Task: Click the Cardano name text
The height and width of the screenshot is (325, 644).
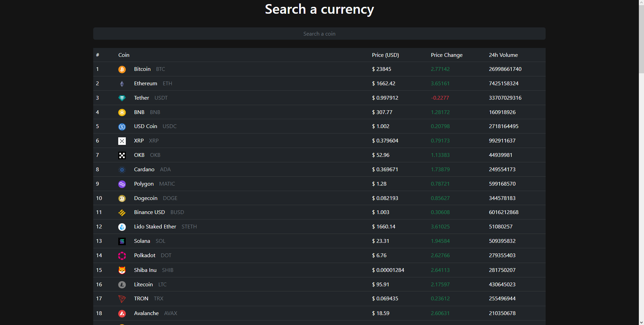Action: [x=144, y=170]
